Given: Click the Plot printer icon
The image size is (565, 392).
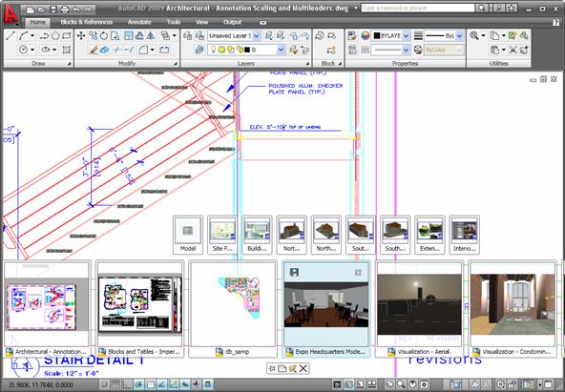Looking at the screenshot, I should (65, 10).
